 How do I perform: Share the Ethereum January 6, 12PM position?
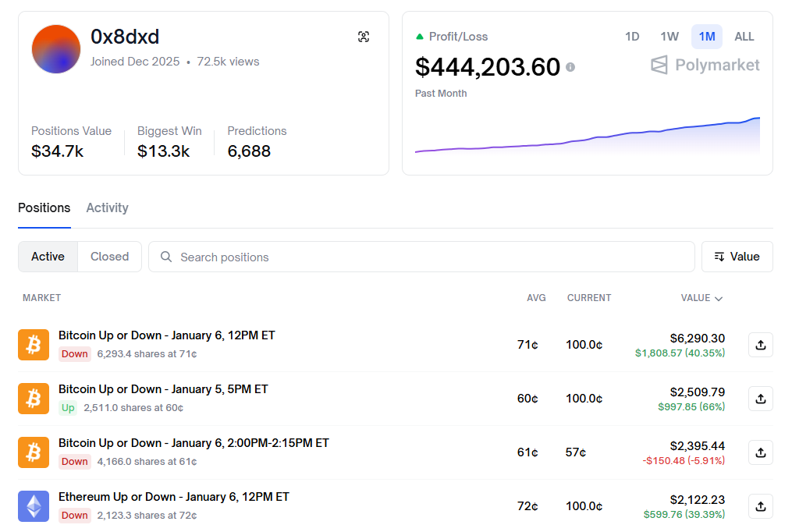click(760, 506)
